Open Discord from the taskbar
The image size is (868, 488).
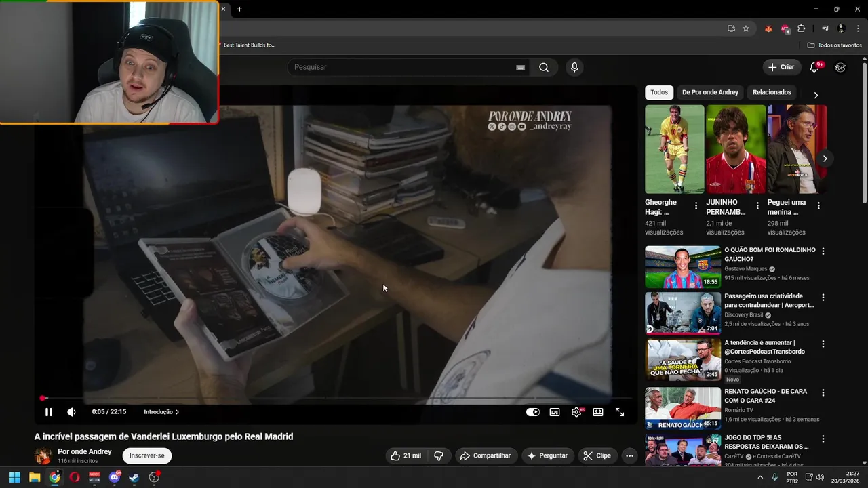(115, 477)
